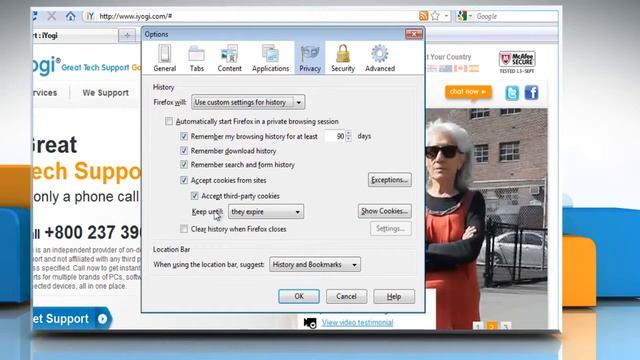640x360 pixels.
Task: Open the Tabs options panel
Action: (196, 58)
